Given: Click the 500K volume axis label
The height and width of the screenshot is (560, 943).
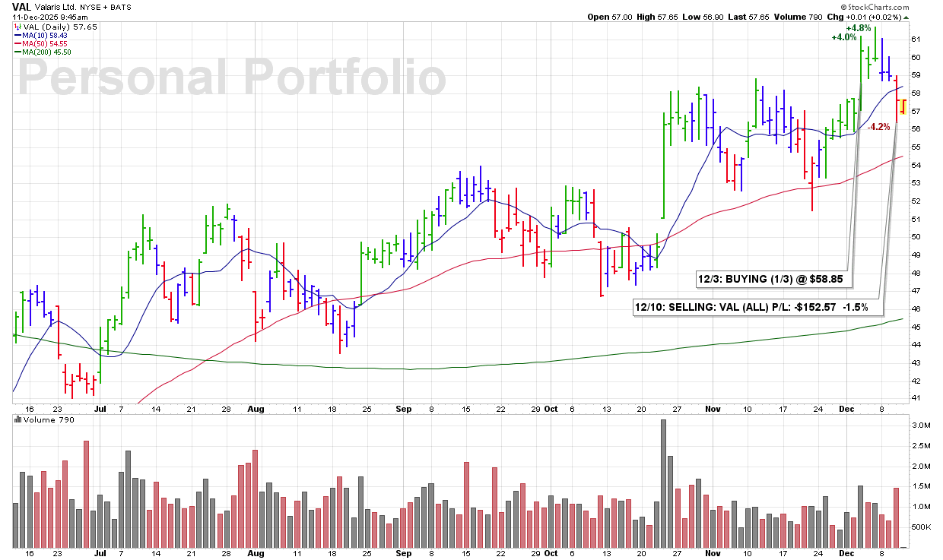Looking at the screenshot, I should pyautogui.click(x=922, y=527).
